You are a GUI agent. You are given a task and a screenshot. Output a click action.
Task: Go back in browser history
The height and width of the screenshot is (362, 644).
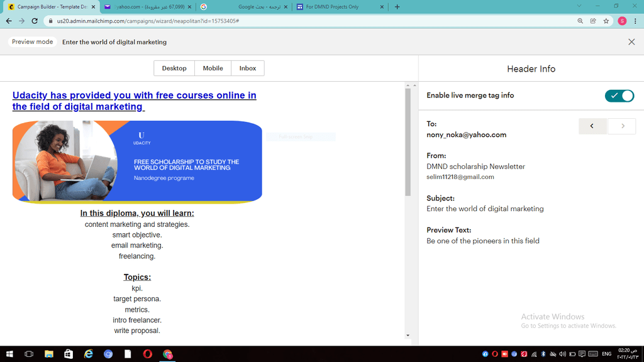9,21
